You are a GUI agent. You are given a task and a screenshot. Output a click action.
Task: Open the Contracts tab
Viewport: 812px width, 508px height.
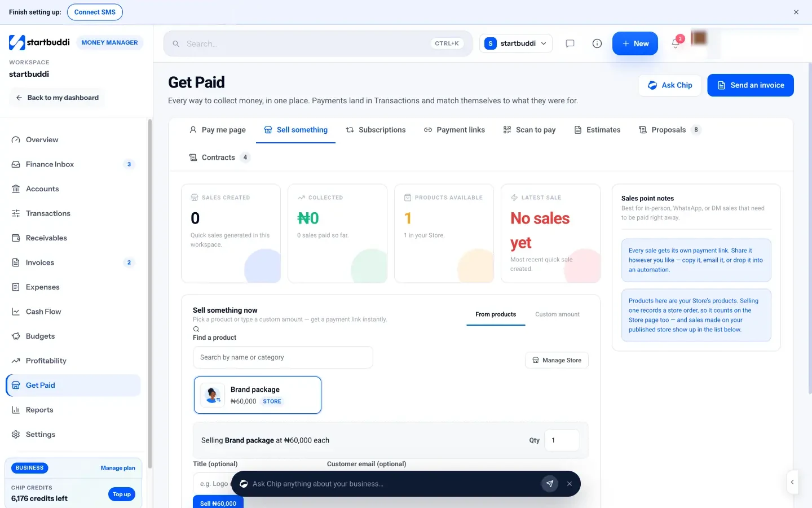pos(219,157)
